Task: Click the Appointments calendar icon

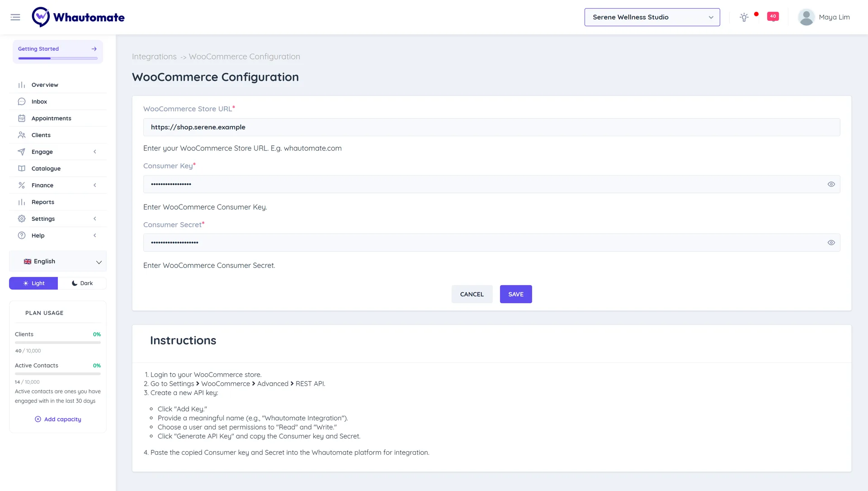Action: (22, 119)
